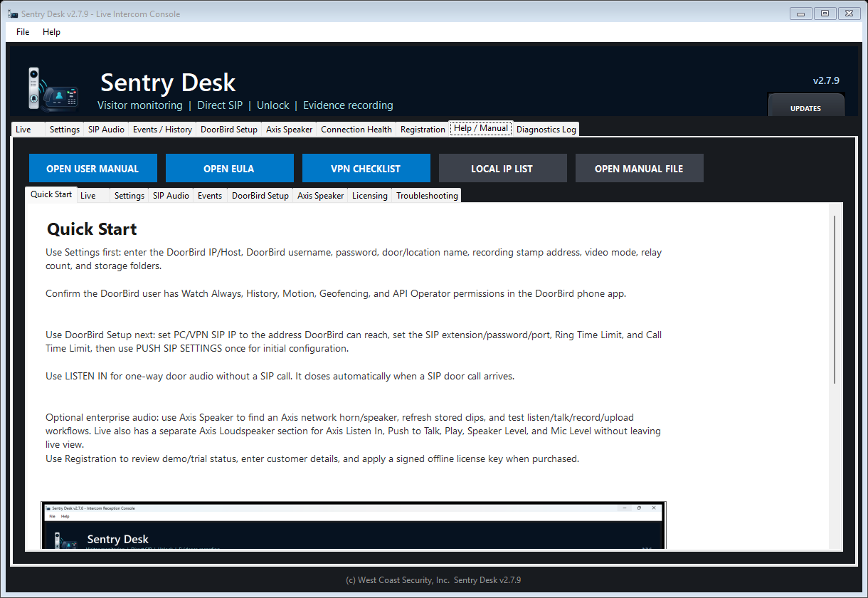Screen dimensions: 868x598
Task: Select the Axis Speaker manual sub-tab
Action: [320, 196]
